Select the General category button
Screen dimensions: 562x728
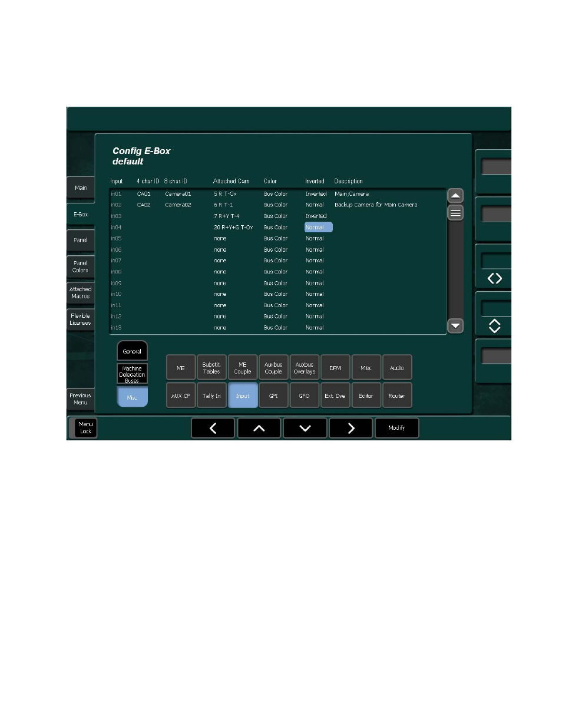(132, 351)
